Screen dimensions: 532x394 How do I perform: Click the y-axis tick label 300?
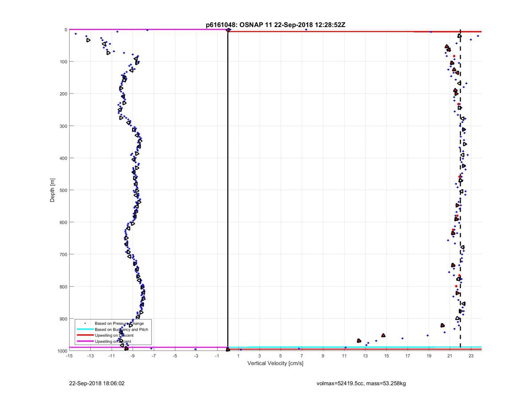(x=63, y=126)
